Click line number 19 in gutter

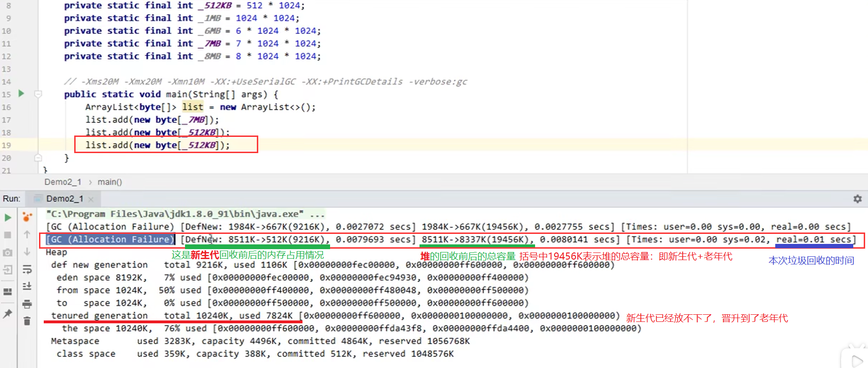(6, 145)
